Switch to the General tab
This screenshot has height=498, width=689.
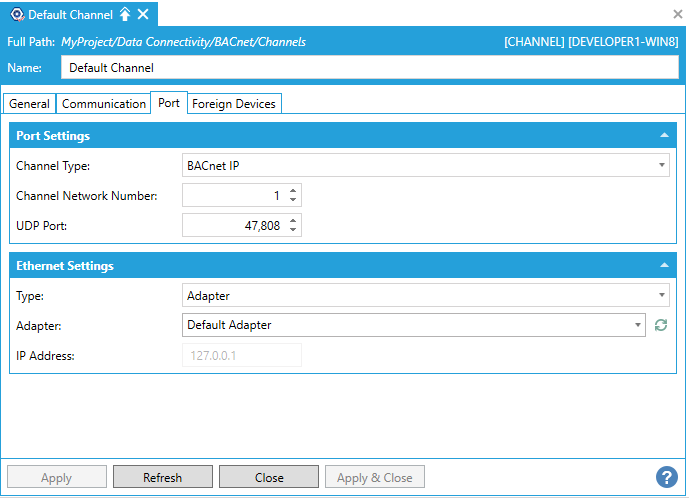pos(30,104)
